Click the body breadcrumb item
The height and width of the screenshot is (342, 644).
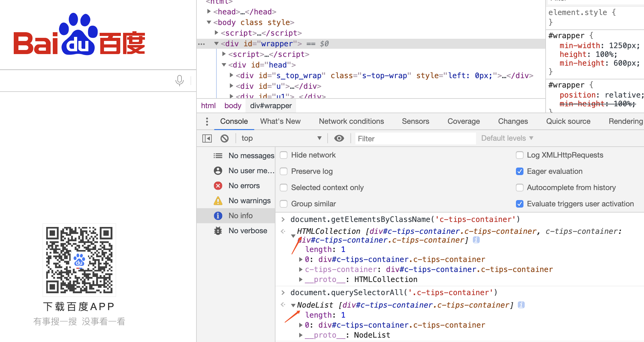pos(233,106)
